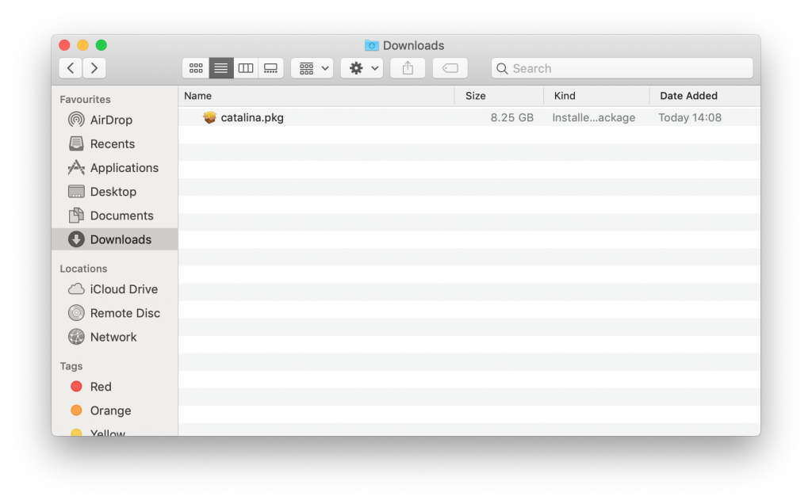Open Applications in the sidebar
This screenshot has height=504, width=812.
[x=124, y=167]
